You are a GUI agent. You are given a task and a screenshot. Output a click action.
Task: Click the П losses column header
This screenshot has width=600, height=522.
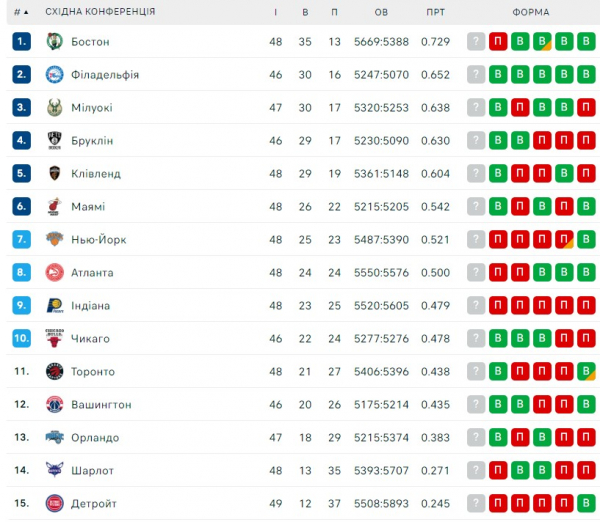[334, 11]
